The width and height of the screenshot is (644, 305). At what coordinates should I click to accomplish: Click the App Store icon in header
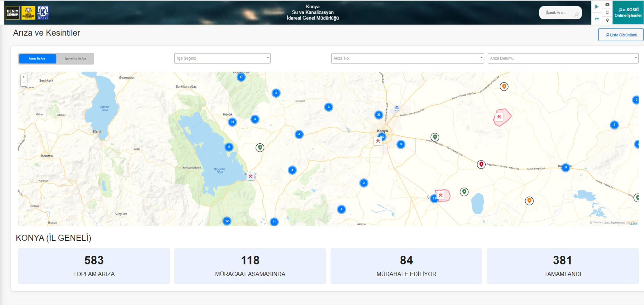coord(597,19)
